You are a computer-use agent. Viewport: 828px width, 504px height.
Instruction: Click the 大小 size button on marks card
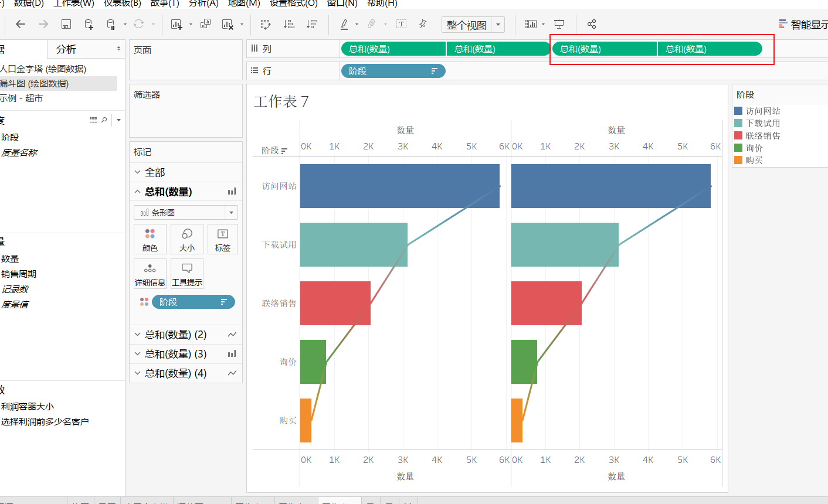[x=187, y=239]
